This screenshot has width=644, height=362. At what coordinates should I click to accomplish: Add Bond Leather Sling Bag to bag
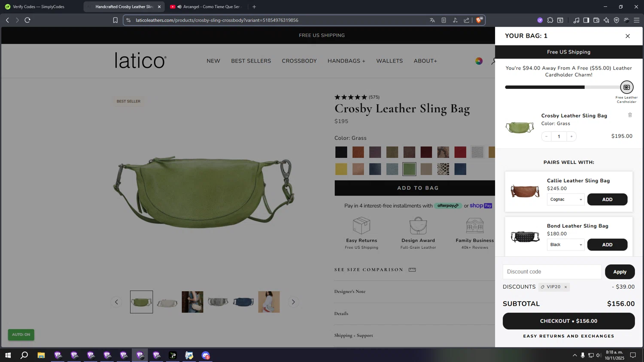(x=607, y=245)
